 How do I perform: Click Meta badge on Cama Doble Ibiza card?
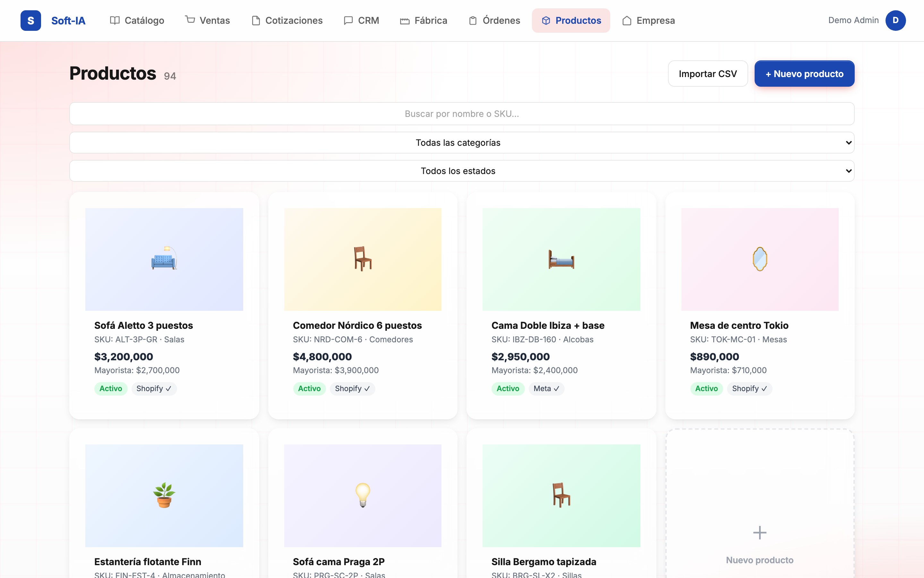[546, 389]
